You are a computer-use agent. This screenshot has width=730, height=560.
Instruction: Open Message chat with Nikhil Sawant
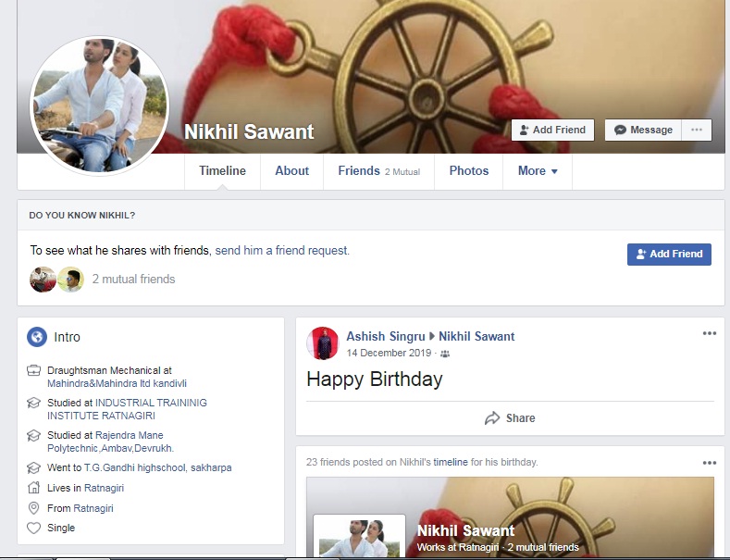coord(643,130)
